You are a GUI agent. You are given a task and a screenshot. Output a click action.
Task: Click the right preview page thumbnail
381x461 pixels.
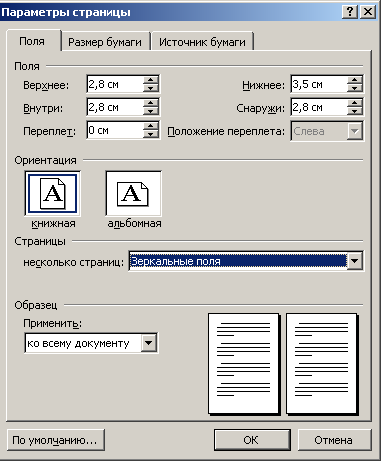point(322,363)
